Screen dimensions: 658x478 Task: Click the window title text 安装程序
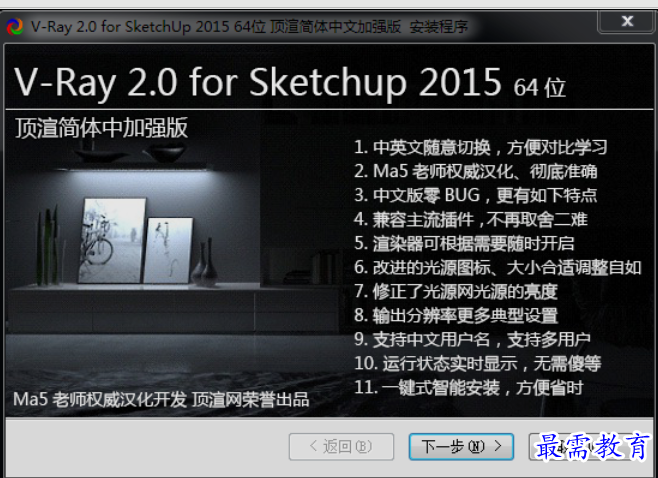coord(439,27)
